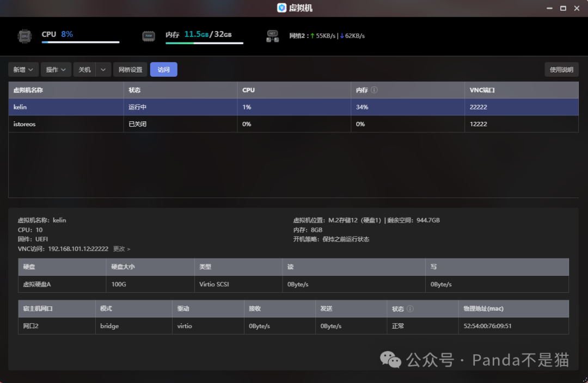Viewport: 588px width, 383px height.
Task: Open the 操作 dropdown
Action: tap(56, 70)
